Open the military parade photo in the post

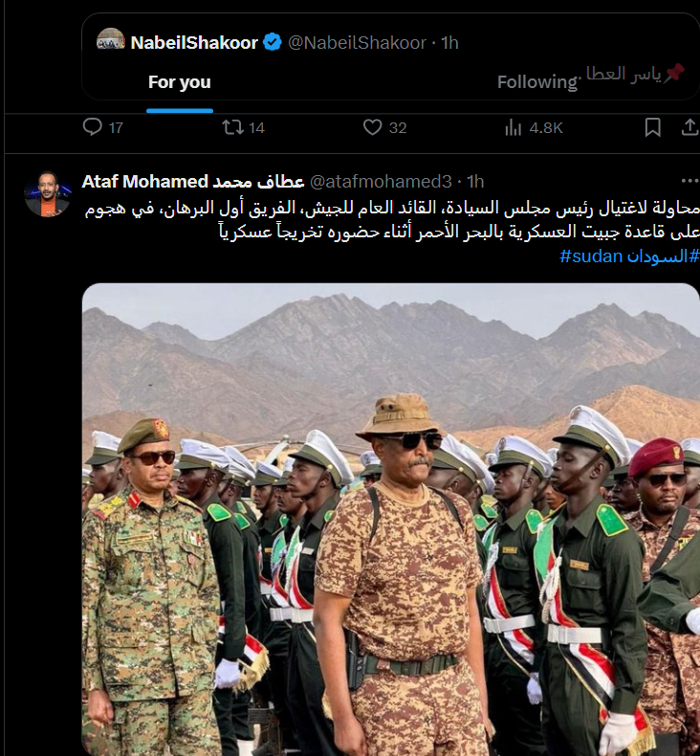pyautogui.click(x=391, y=520)
